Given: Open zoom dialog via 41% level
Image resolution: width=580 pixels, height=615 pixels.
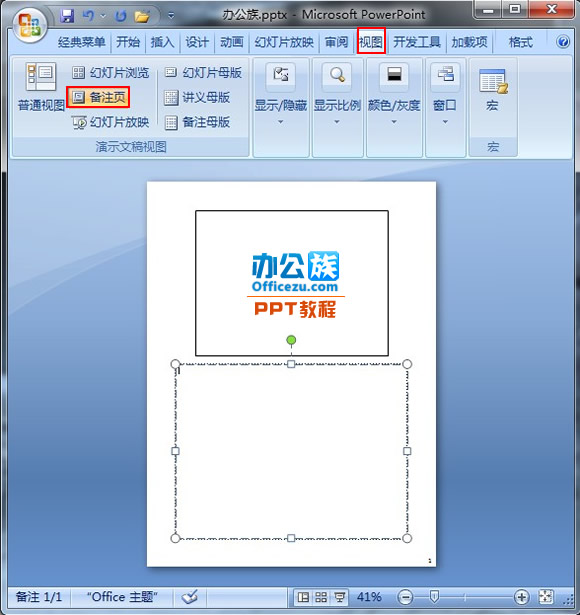Looking at the screenshot, I should pos(369,597).
